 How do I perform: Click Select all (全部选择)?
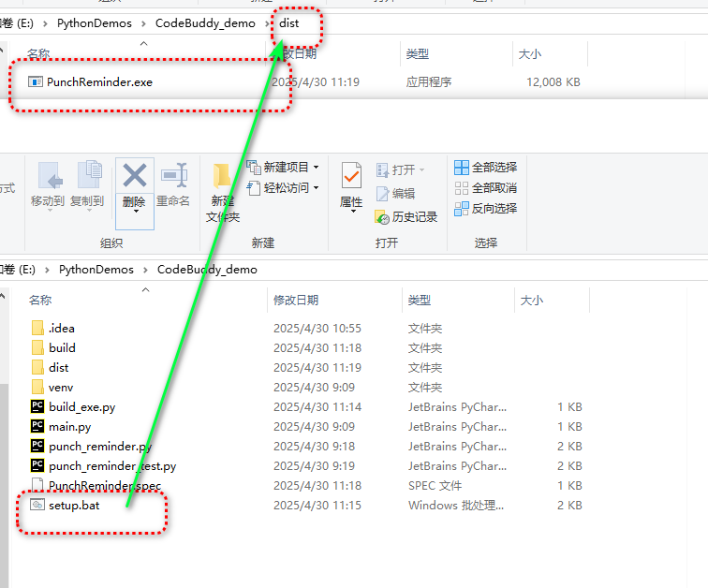pos(485,168)
